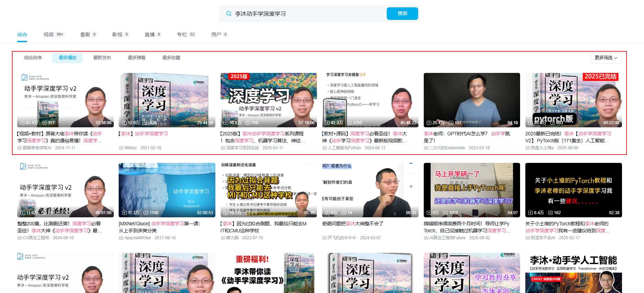Open the MIT和CMU这种学校 video thumbnail
Image resolution: width=644 pixels, height=293 pixels.
point(268,190)
